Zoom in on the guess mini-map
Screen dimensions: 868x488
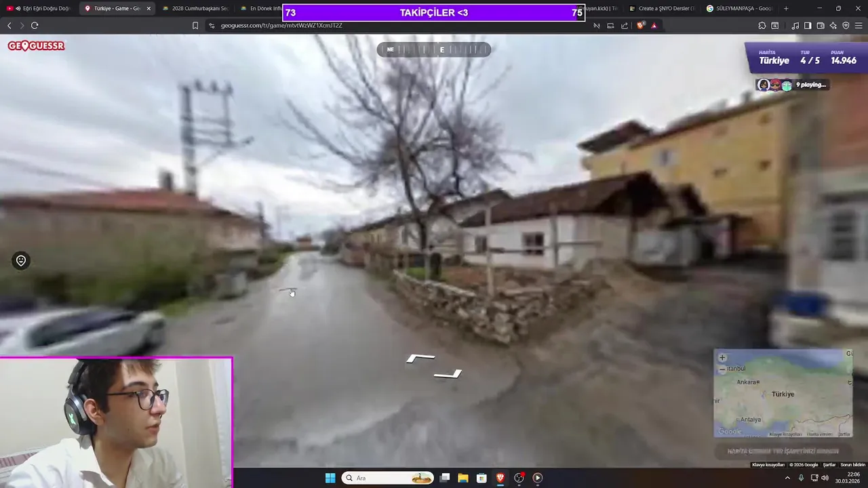point(722,358)
